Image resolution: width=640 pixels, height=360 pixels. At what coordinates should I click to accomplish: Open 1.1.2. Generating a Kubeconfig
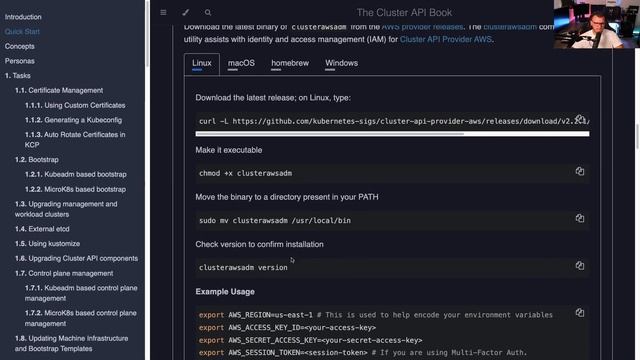click(x=73, y=120)
